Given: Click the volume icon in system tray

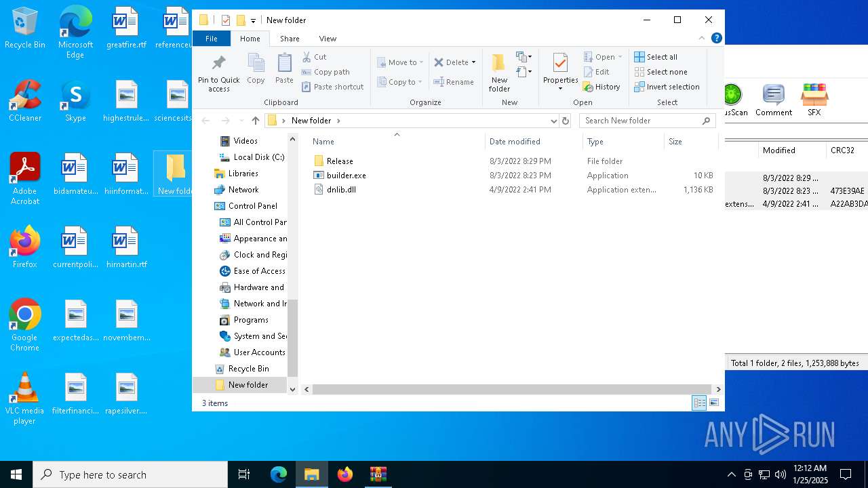Looking at the screenshot, I should pyautogui.click(x=780, y=474).
